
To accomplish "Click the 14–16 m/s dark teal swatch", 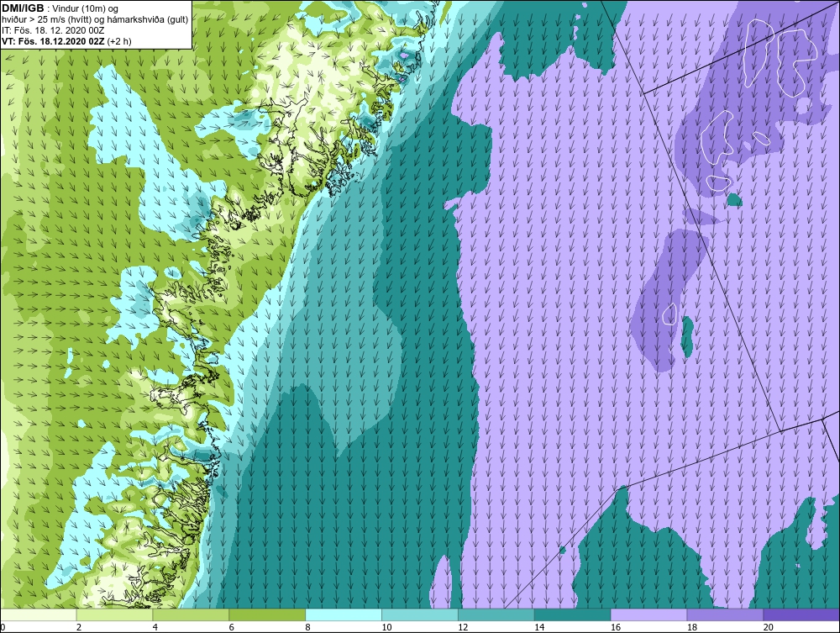I will pos(572,615).
